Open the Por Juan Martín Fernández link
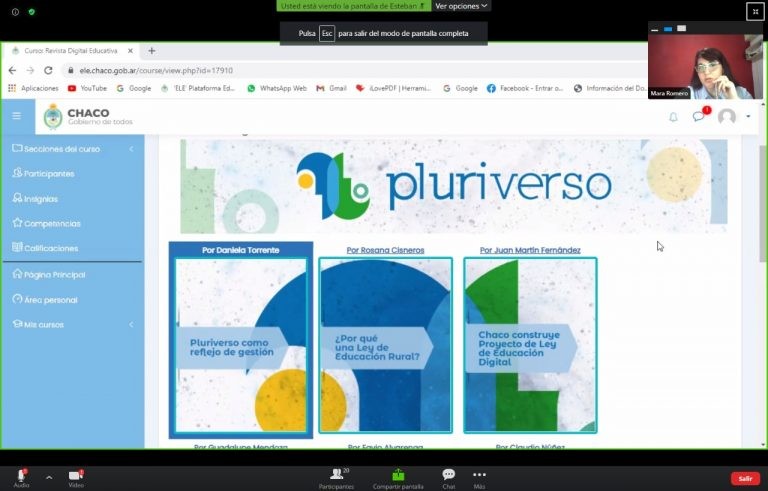Screen dimensions: 768x491 pos(530,250)
